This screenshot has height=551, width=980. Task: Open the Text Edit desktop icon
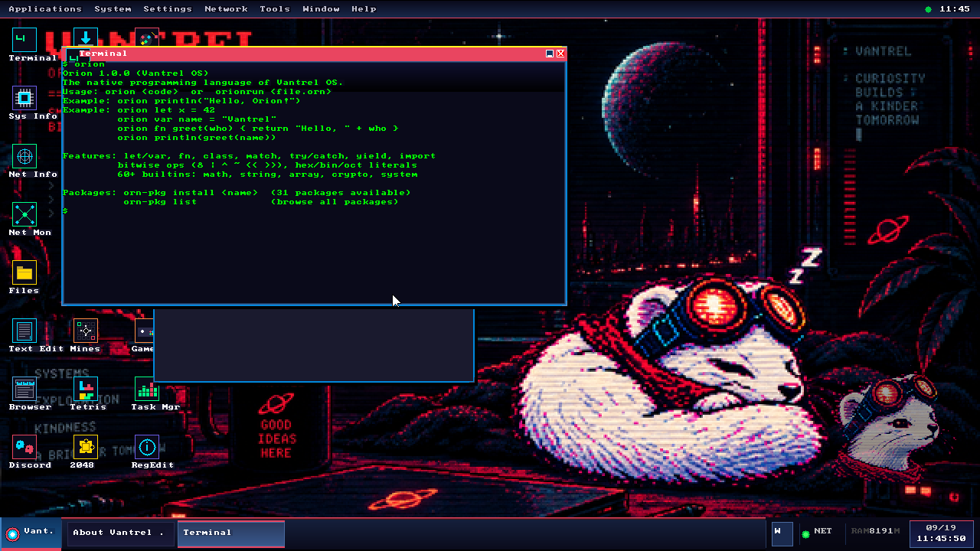(x=24, y=331)
